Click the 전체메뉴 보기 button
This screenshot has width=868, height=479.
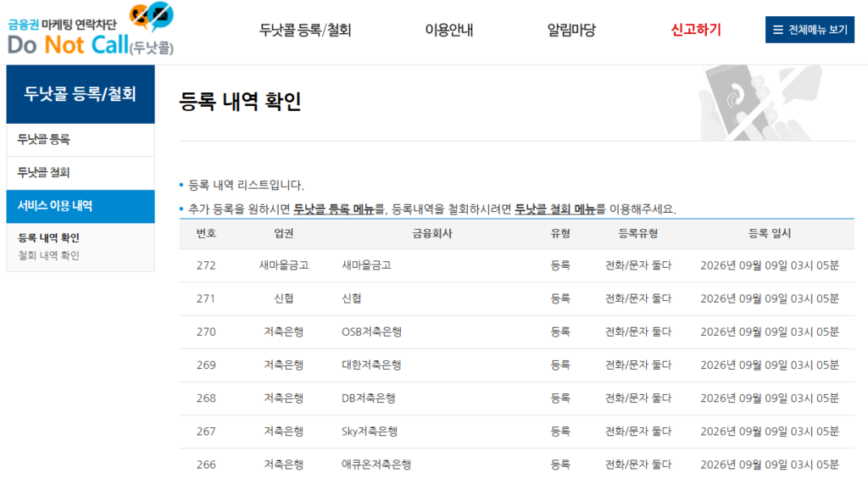tap(810, 30)
